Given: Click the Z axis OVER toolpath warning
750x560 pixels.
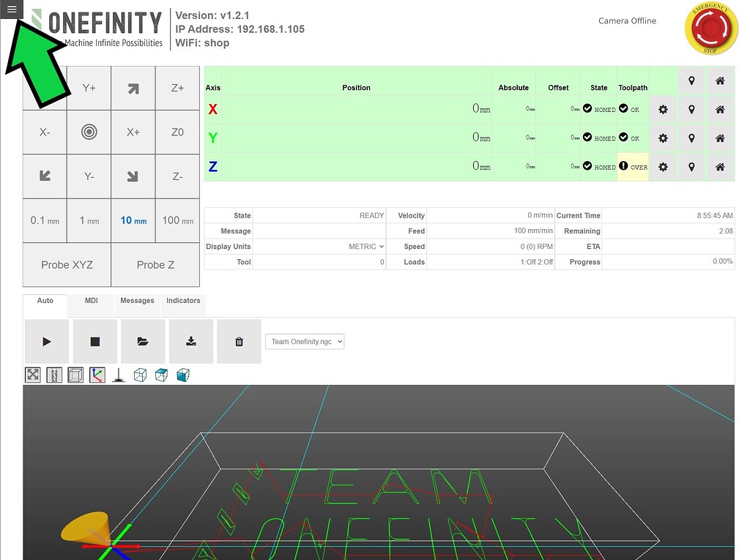Looking at the screenshot, I should [x=633, y=167].
